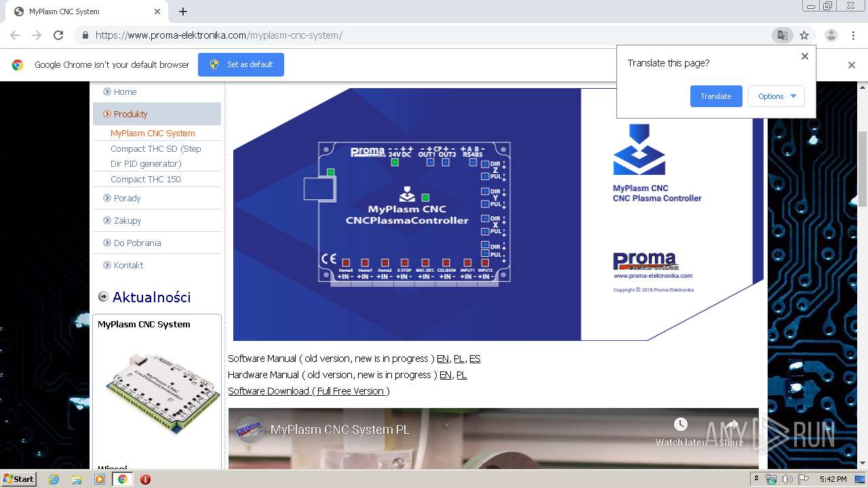Open the volume speaker tray icon
This screenshot has width=868, height=488.
(x=787, y=479)
